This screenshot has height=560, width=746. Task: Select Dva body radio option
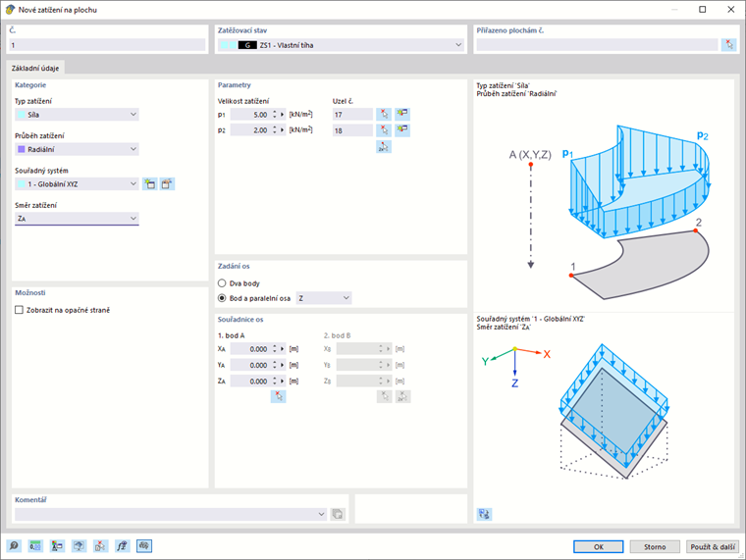(222, 283)
